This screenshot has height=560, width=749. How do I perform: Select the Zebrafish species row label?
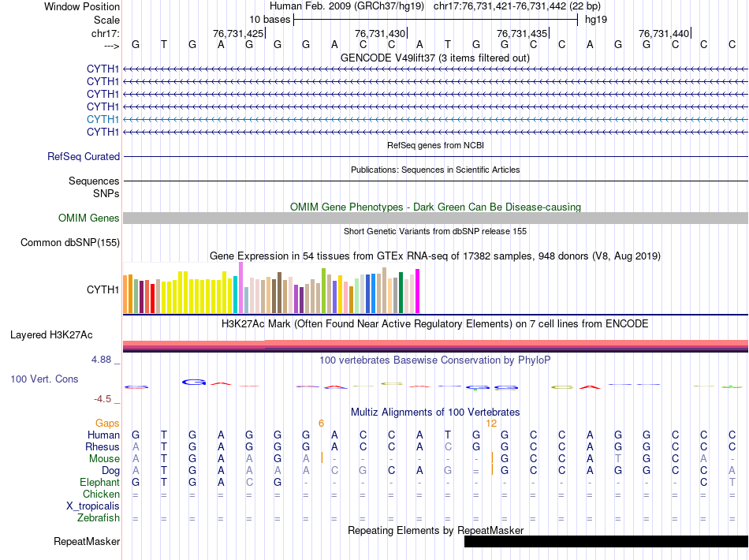(99, 518)
